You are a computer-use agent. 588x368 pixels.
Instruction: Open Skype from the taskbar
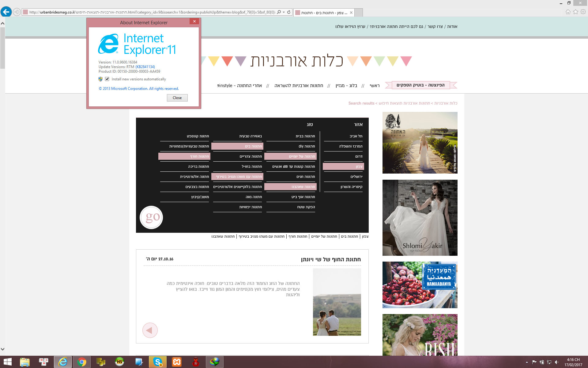158,362
